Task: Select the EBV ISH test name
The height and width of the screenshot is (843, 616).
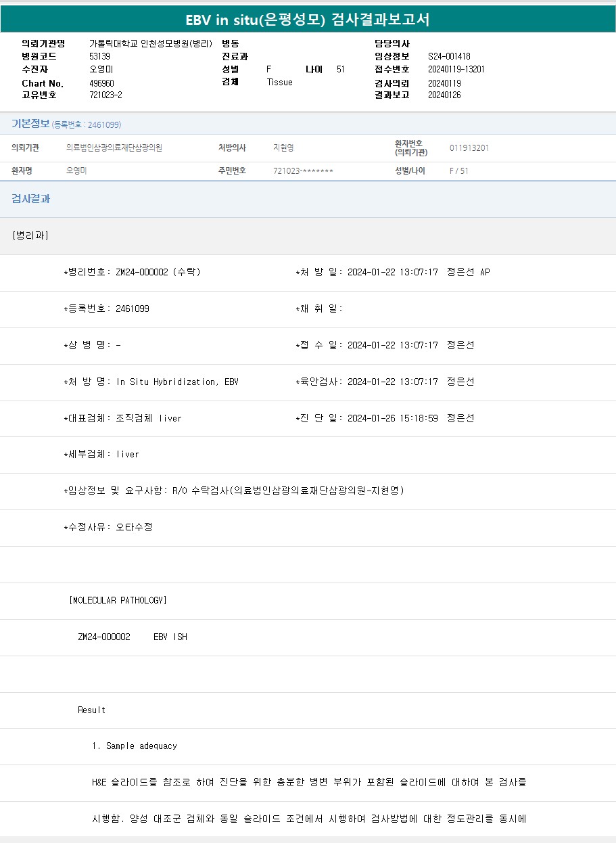Action: pos(170,637)
